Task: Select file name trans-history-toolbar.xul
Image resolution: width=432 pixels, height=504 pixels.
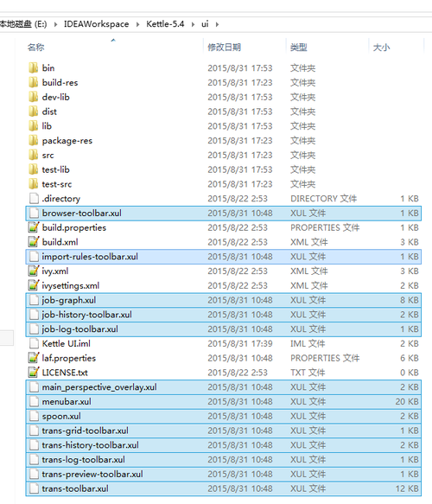Action: [x=90, y=445]
